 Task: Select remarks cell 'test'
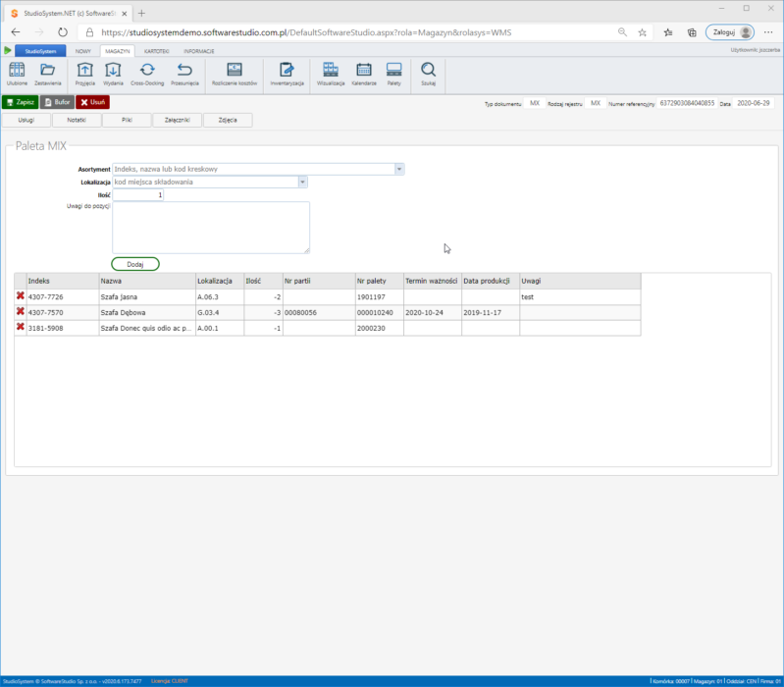point(580,297)
